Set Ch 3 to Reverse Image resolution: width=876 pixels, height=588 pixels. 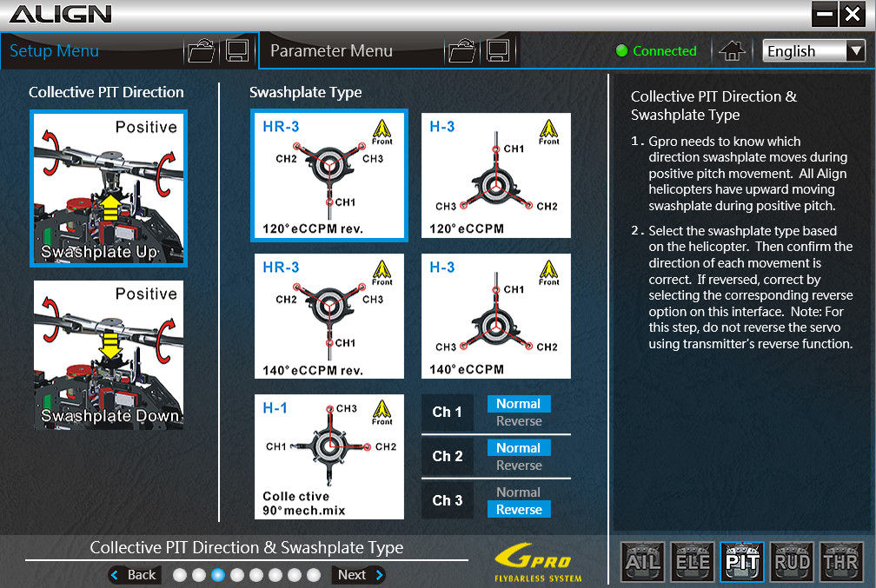(x=519, y=509)
